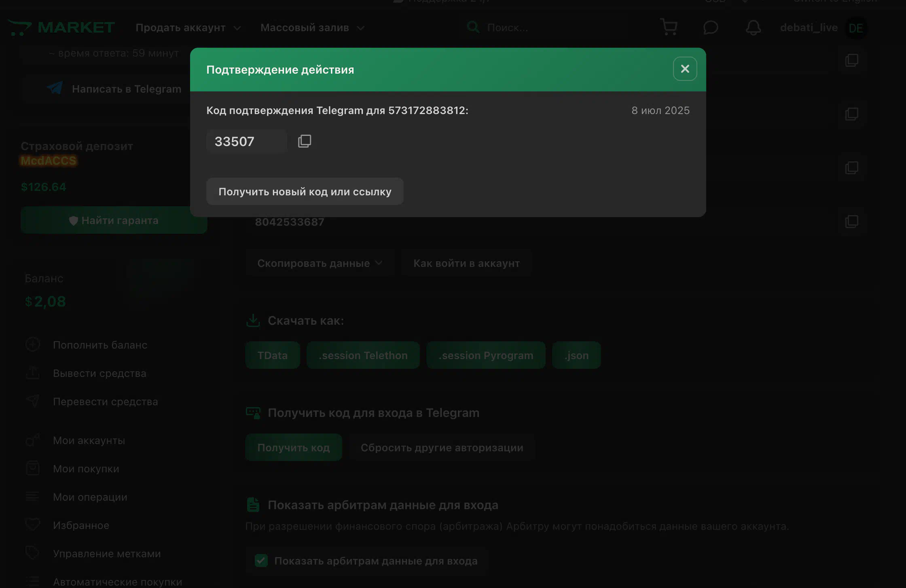Viewport: 906px width, 588px height.
Task: Click the heart icon beside 'Избранное'
Action: [33, 525]
